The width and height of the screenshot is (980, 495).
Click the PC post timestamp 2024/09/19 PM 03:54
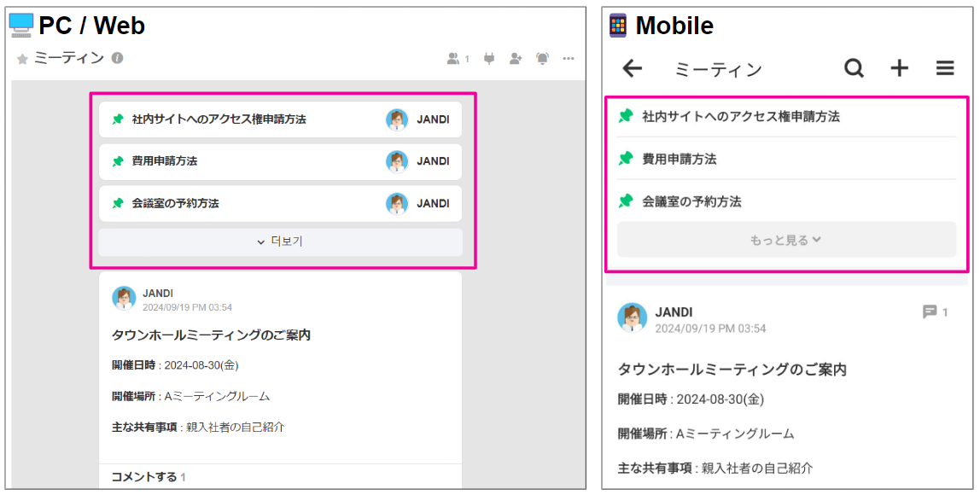pos(187,307)
